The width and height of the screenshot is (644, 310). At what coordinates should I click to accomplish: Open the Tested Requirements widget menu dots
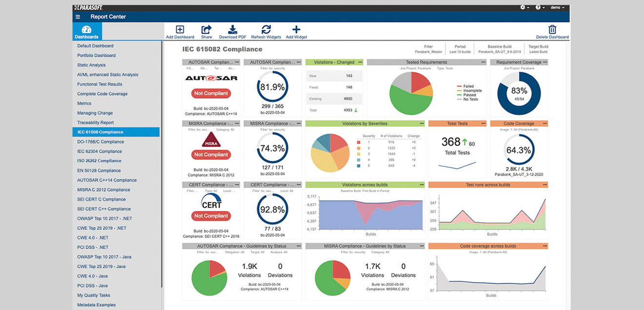tap(483, 62)
